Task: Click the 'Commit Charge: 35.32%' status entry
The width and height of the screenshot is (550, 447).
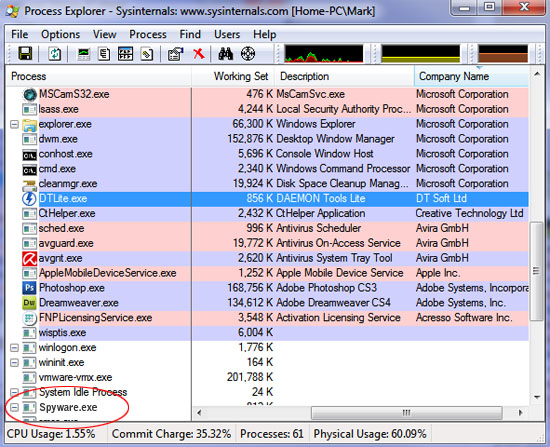Action: click(x=171, y=434)
